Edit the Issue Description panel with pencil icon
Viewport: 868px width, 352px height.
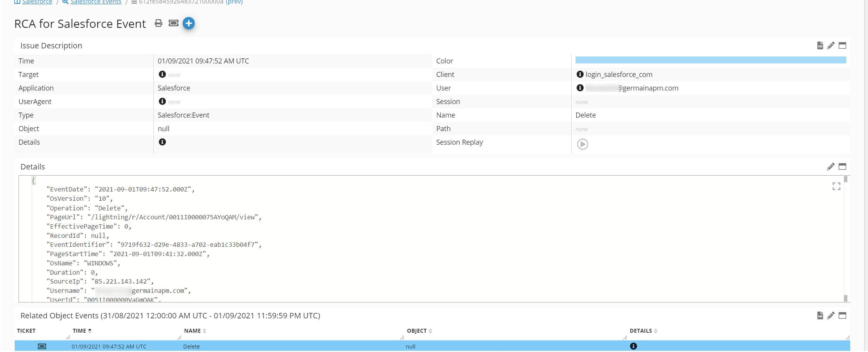pyautogui.click(x=831, y=46)
